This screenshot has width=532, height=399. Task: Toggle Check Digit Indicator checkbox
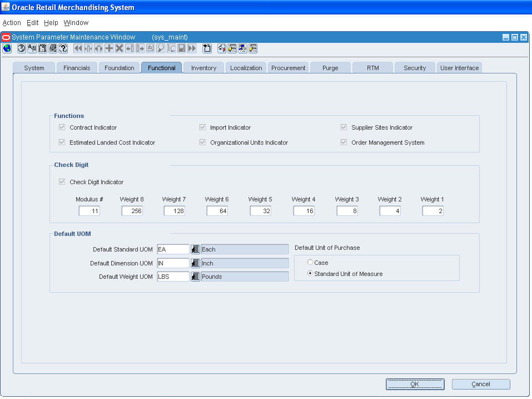[x=62, y=181]
